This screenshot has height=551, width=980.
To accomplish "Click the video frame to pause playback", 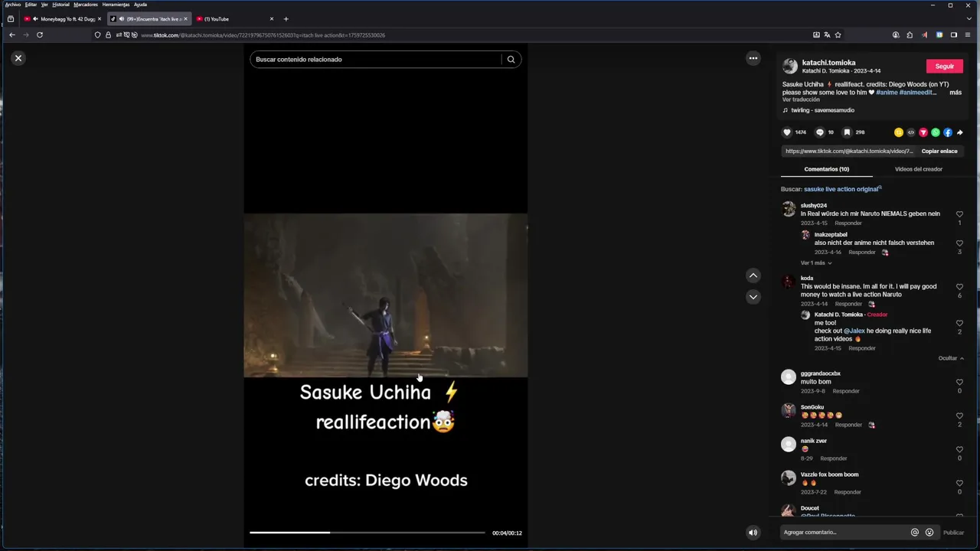I will click(x=386, y=295).
